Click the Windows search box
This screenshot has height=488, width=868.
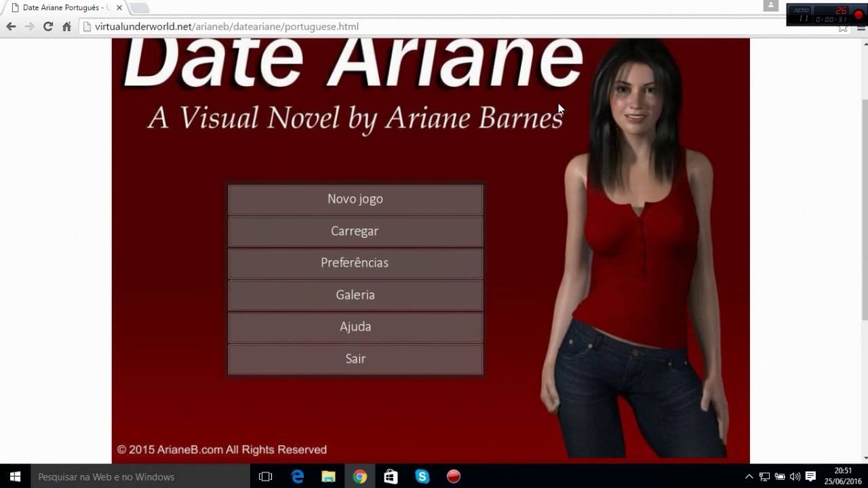pyautogui.click(x=140, y=476)
